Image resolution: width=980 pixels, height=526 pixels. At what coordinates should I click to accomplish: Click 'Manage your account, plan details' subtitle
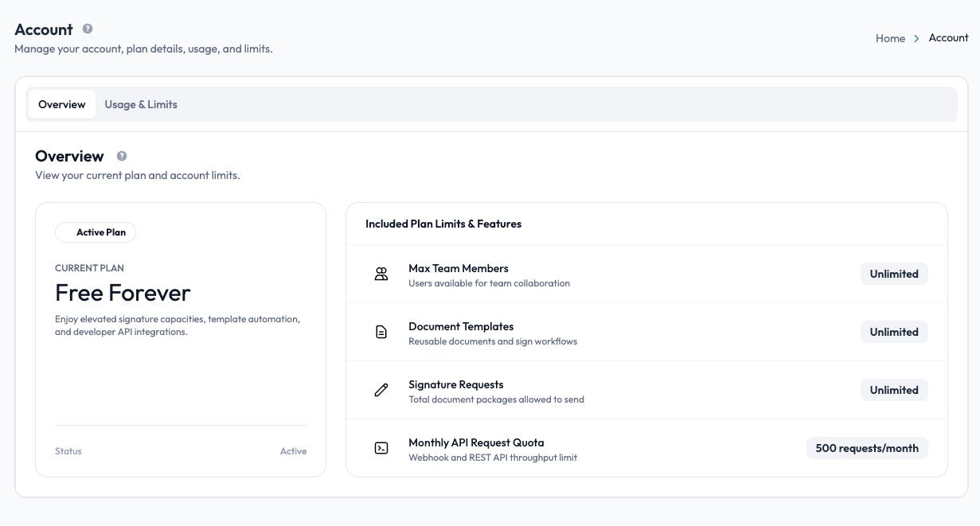pos(143,49)
